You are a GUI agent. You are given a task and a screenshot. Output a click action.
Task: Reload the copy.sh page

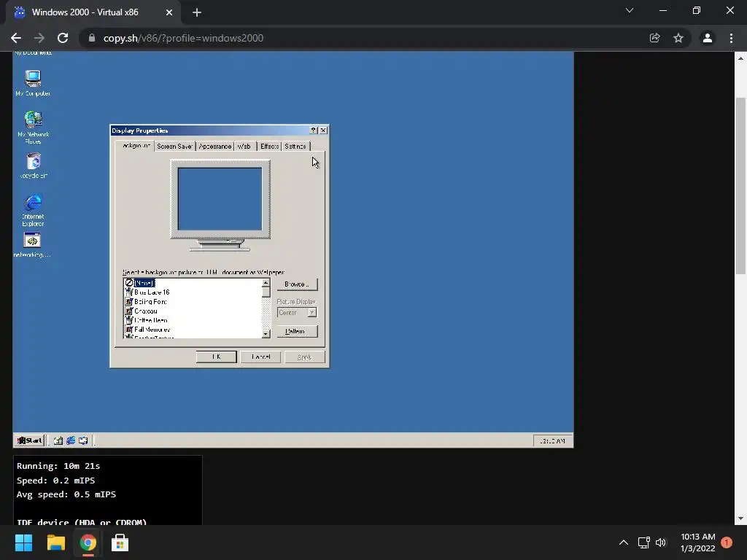[x=63, y=38]
